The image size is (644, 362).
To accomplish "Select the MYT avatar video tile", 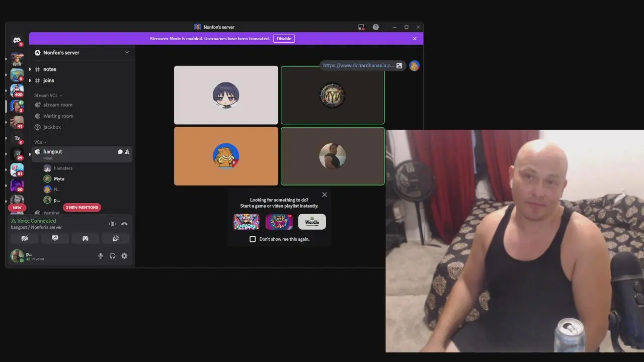I will coord(333,95).
